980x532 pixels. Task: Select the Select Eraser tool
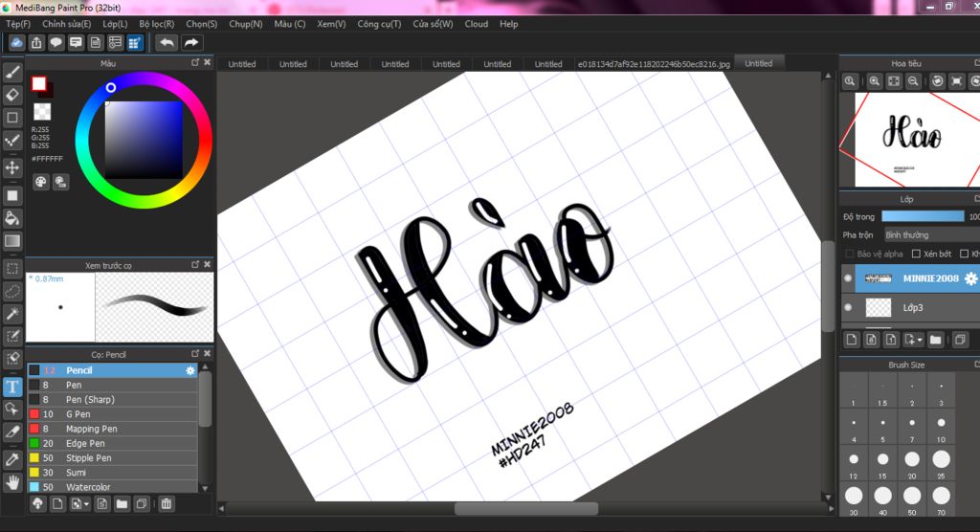tap(12, 359)
